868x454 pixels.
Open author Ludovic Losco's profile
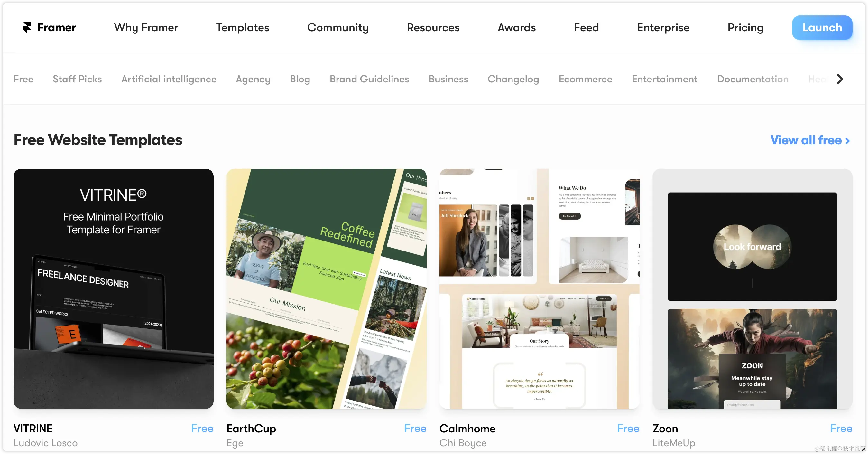click(45, 443)
